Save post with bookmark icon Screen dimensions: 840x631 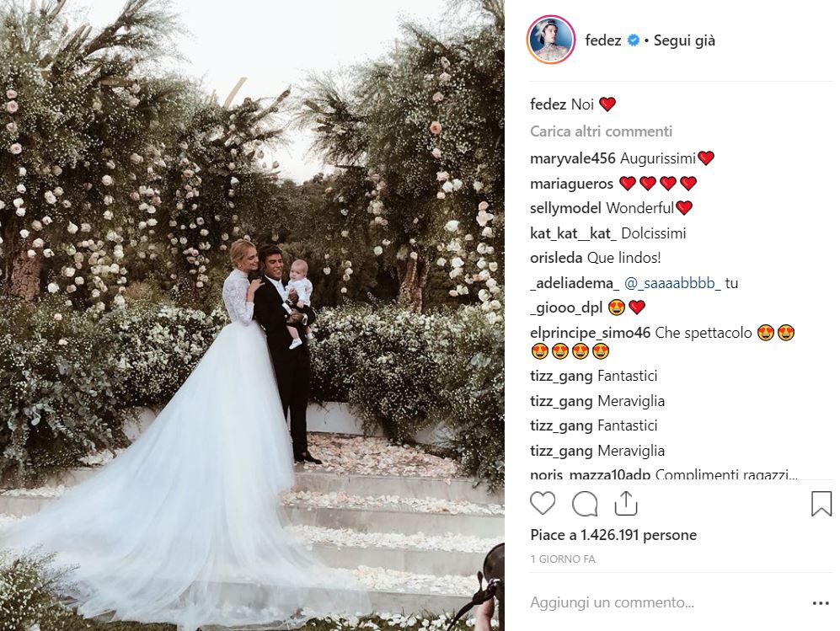(821, 504)
